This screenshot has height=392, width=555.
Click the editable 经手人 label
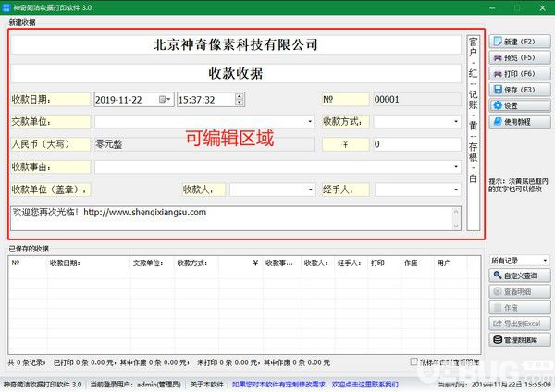[345, 190]
